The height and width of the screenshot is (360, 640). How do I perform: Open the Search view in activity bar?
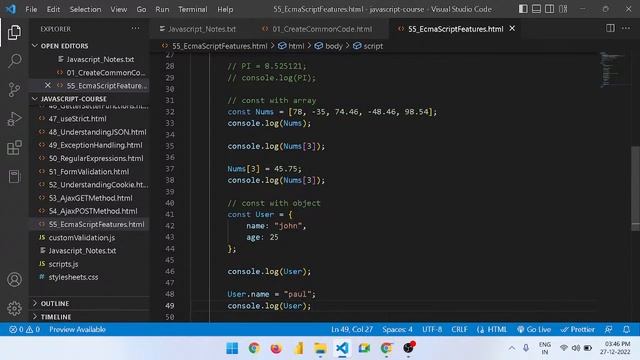[14, 61]
